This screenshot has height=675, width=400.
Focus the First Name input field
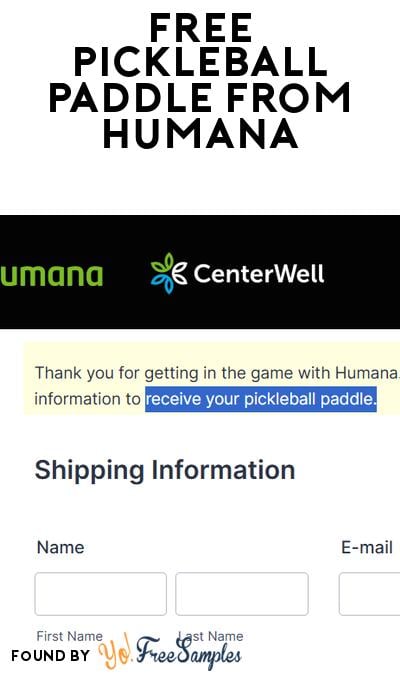(x=101, y=594)
